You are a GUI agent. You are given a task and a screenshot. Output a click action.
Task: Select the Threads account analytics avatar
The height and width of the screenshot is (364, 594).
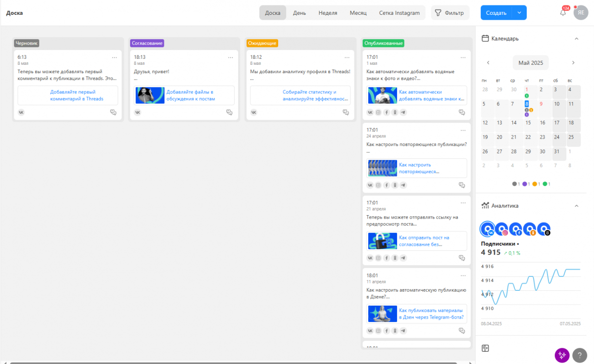(544, 228)
